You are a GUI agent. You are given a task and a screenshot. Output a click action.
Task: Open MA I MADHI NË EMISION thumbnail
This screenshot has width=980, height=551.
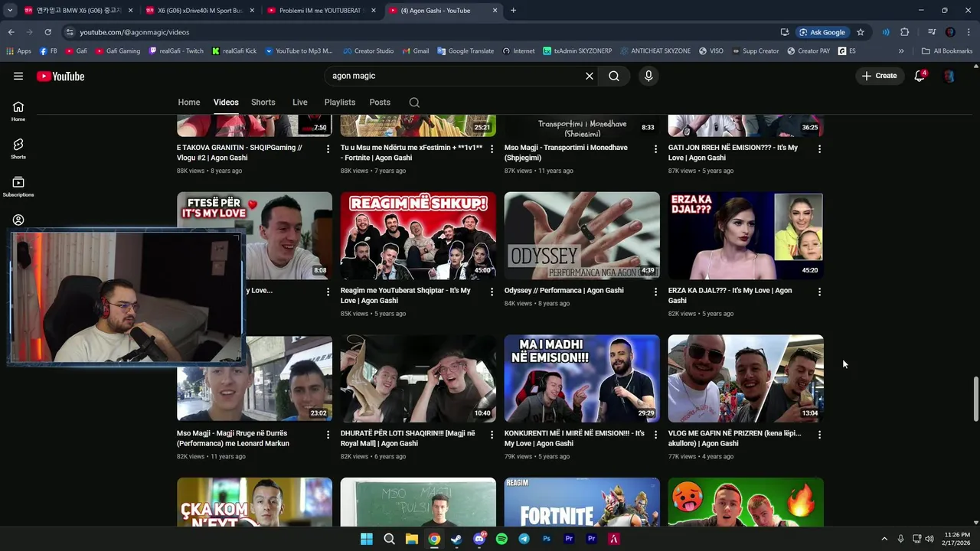[582, 378]
